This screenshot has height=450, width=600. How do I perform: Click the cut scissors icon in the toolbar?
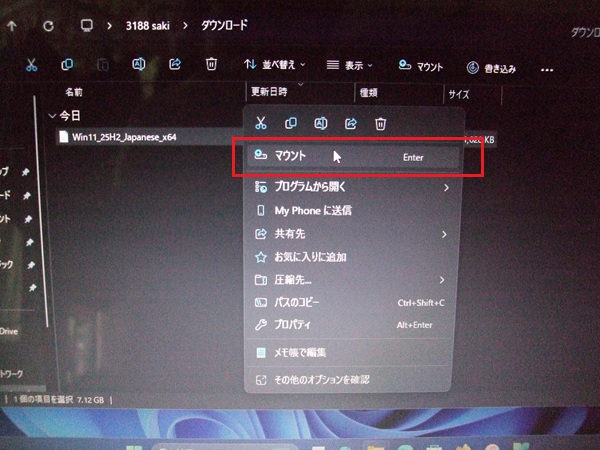click(31, 65)
